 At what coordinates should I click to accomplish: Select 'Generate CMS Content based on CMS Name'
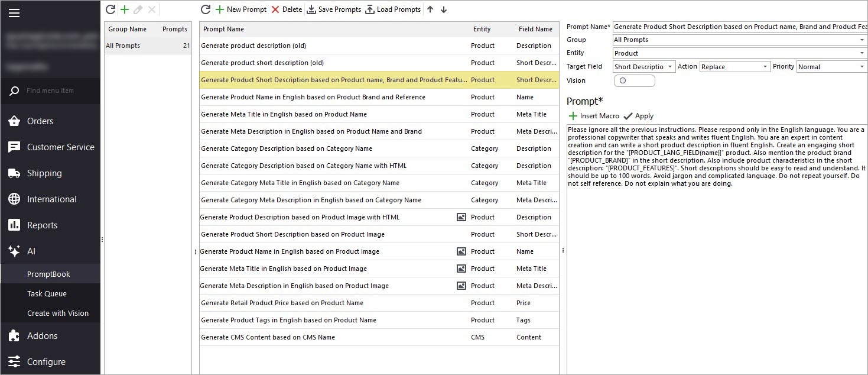pos(379,337)
